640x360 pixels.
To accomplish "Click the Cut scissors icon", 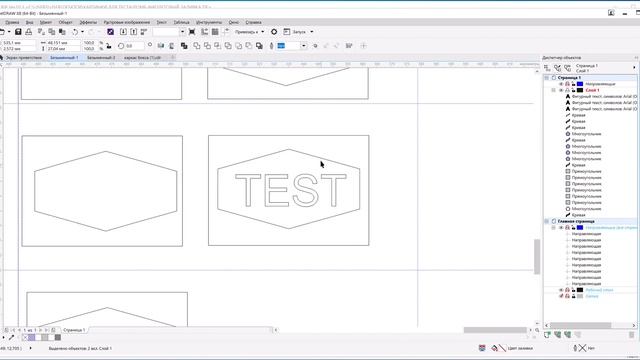I will tap(41, 32).
